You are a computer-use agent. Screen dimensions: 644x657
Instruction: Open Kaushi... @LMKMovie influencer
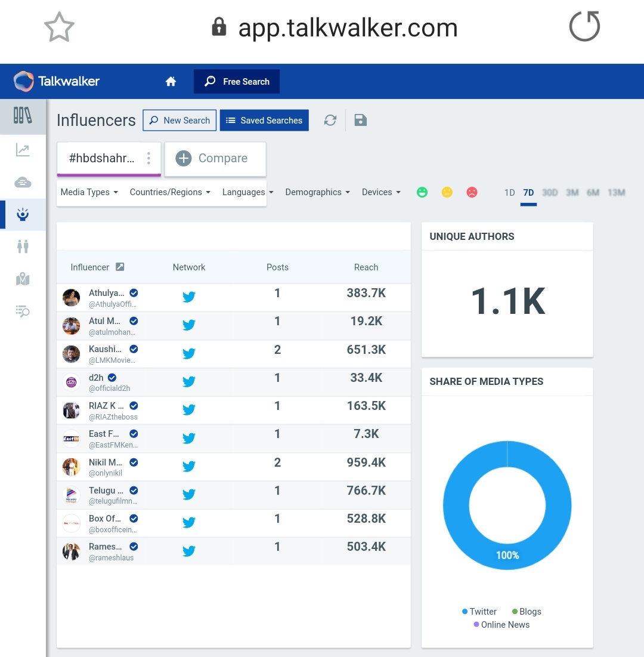click(x=105, y=350)
